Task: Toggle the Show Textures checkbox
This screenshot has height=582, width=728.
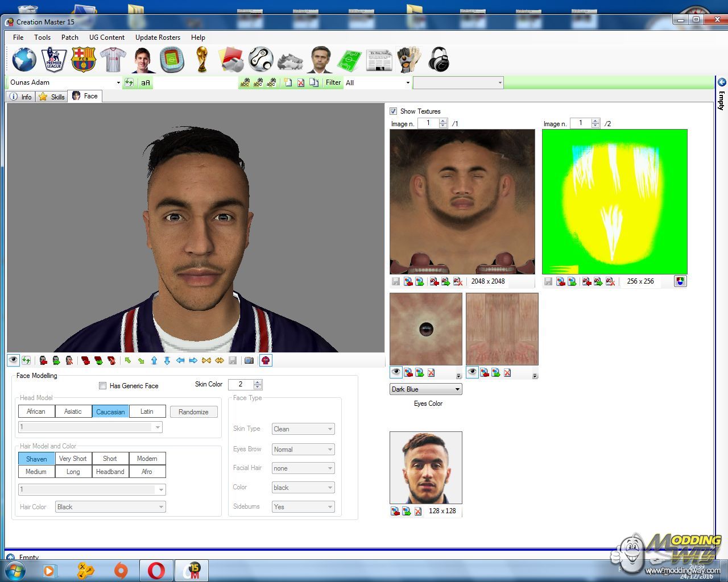Action: [394, 111]
